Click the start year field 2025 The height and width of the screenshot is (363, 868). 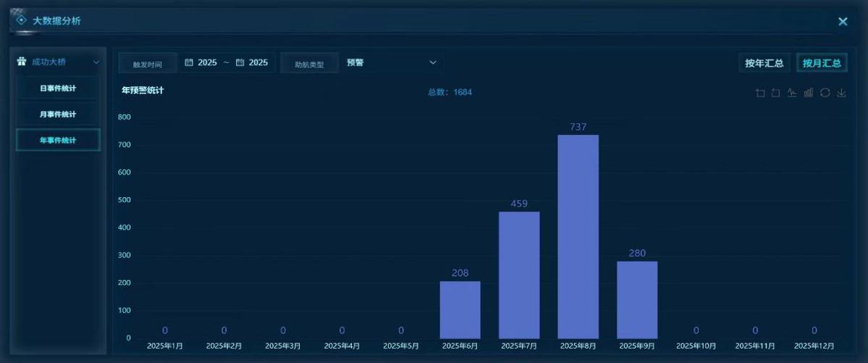207,62
